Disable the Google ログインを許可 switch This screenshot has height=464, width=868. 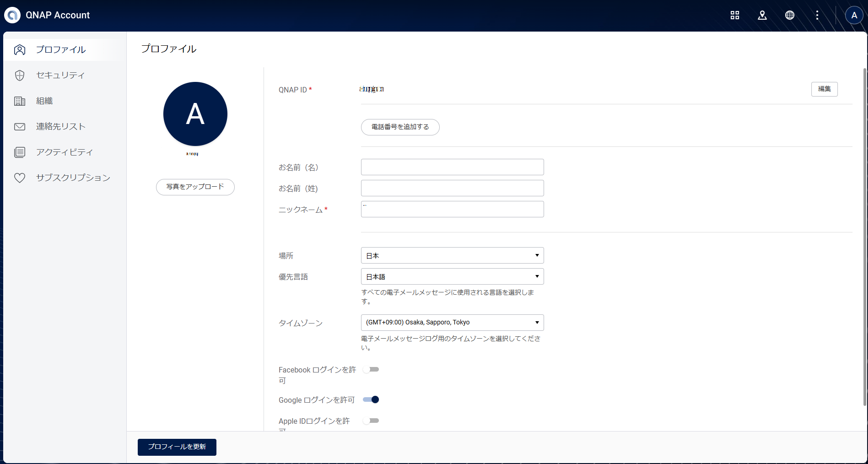pyautogui.click(x=371, y=399)
